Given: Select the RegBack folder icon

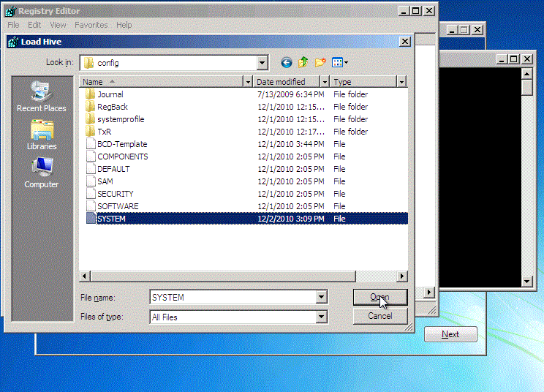Looking at the screenshot, I should [90, 107].
